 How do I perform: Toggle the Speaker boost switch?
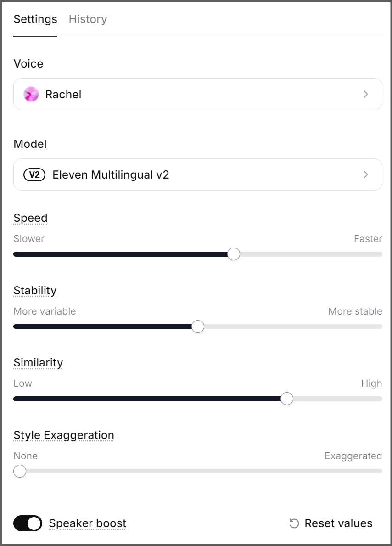pos(28,523)
